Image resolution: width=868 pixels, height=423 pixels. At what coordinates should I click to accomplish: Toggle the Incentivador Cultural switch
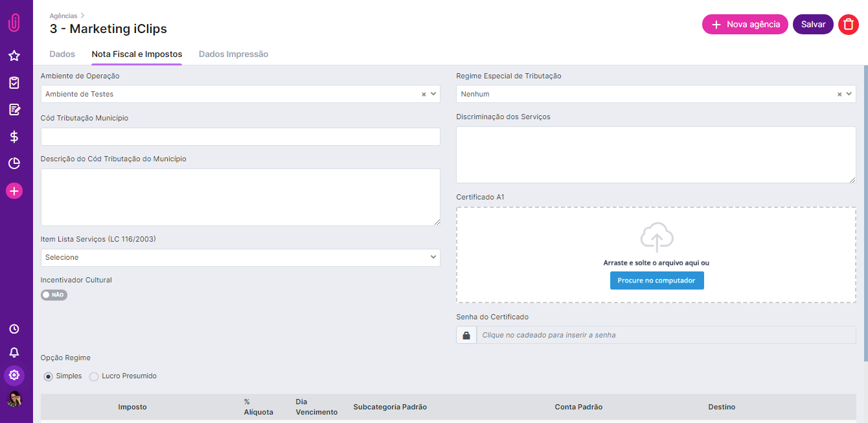(x=54, y=295)
